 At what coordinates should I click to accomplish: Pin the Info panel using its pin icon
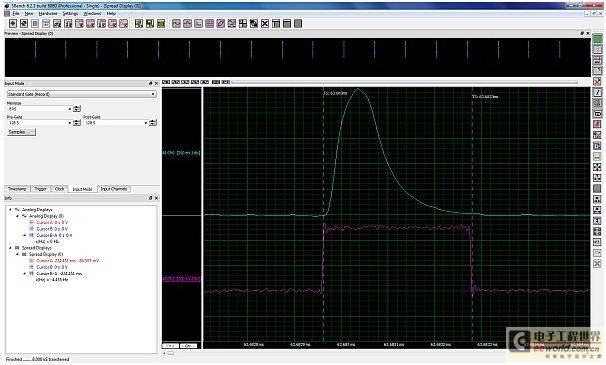pyautogui.click(x=150, y=198)
